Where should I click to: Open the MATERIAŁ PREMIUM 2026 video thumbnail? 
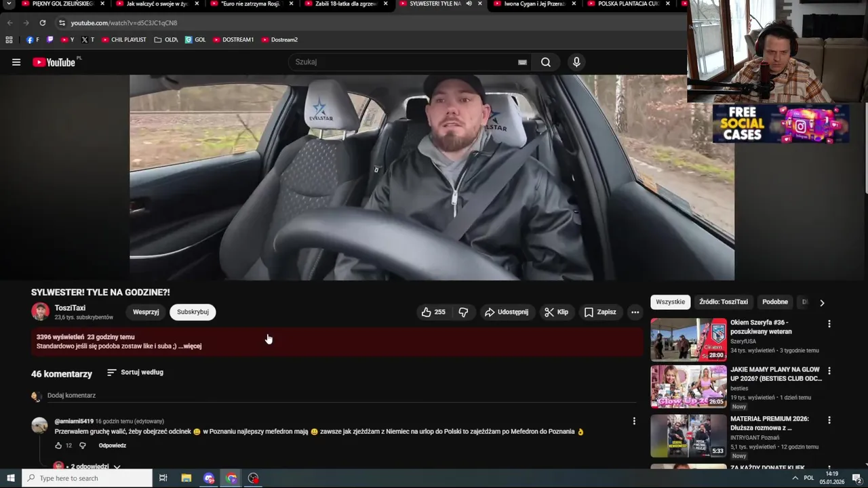click(688, 436)
